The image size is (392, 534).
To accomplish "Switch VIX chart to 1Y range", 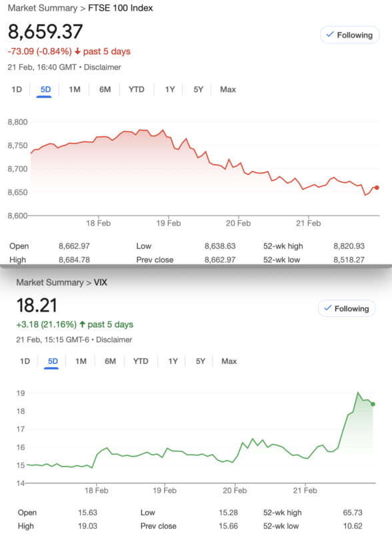I will click(x=173, y=361).
